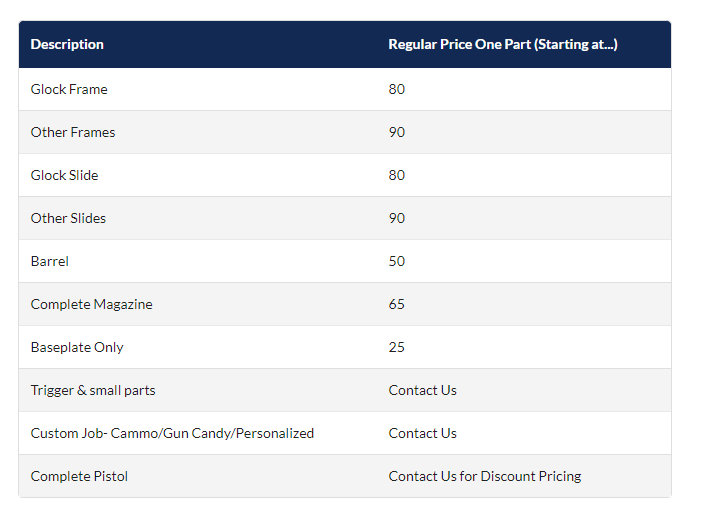
Task: Click the Trigger & small parts cell
Action: [x=93, y=390]
